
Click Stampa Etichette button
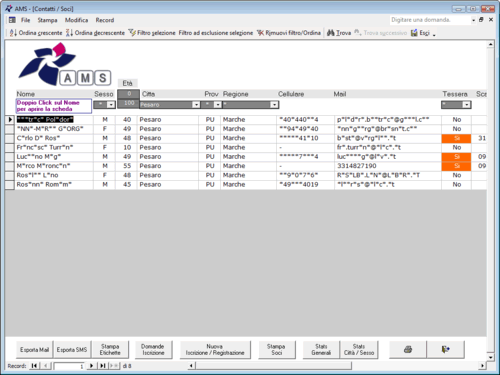coord(110,349)
